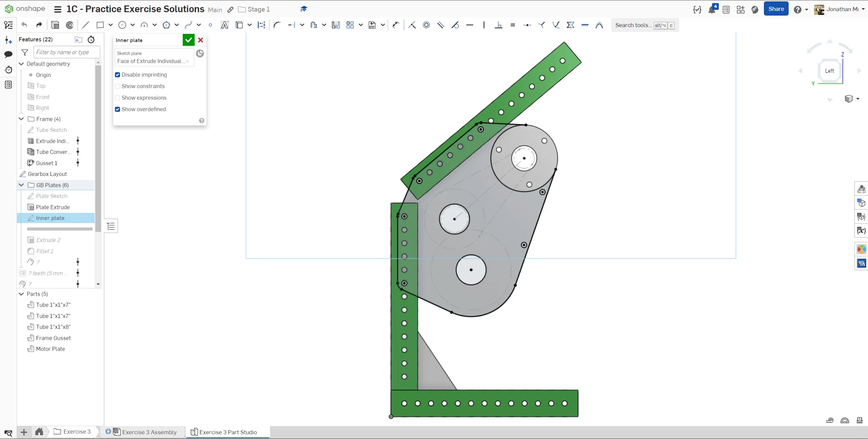Open the Exercise 3 Part Studio tab

coord(228,432)
